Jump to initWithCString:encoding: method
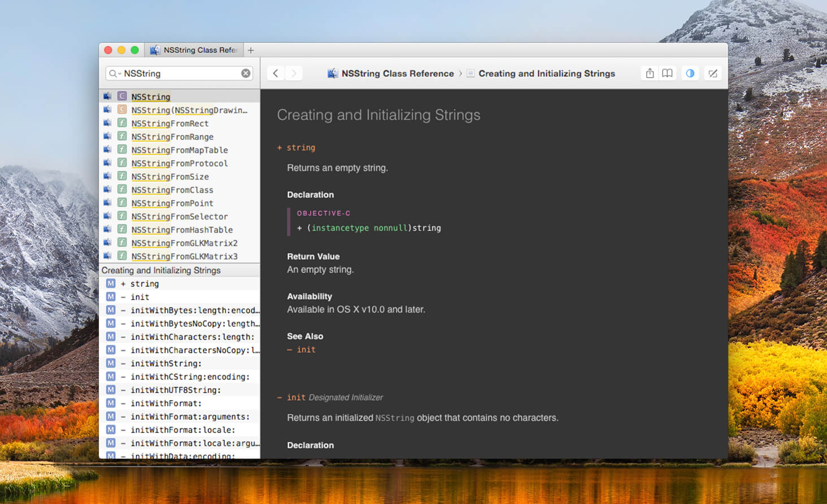827x504 pixels. (180, 376)
